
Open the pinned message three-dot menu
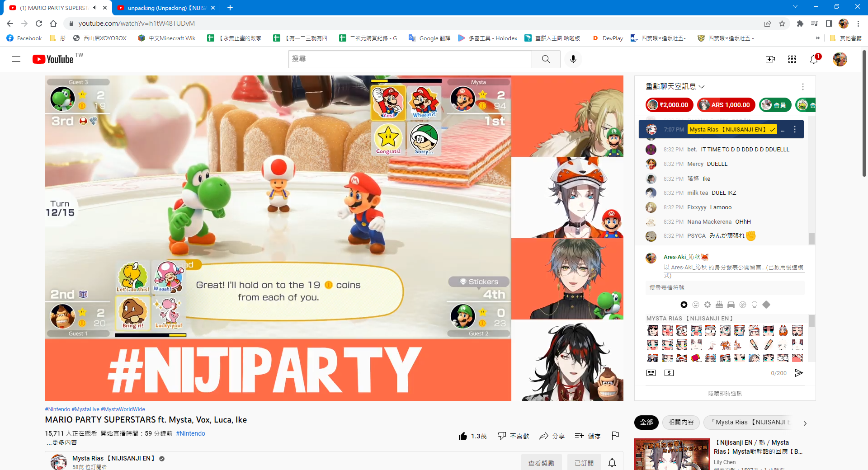pos(795,129)
